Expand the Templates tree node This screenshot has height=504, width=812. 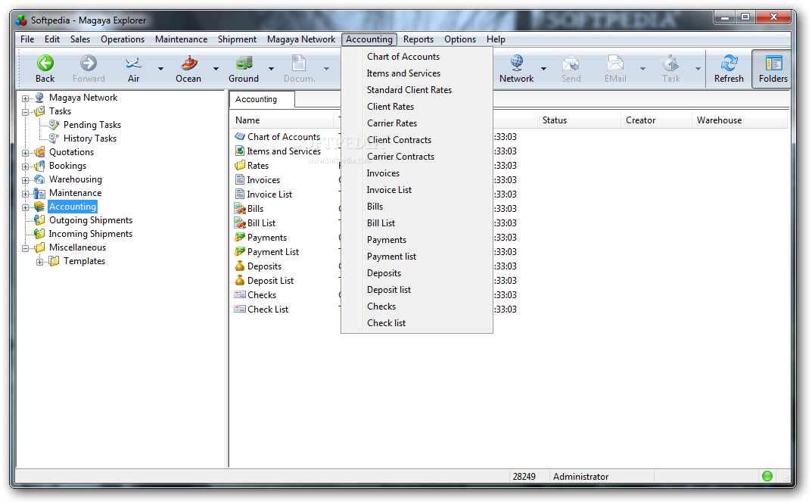(39, 262)
